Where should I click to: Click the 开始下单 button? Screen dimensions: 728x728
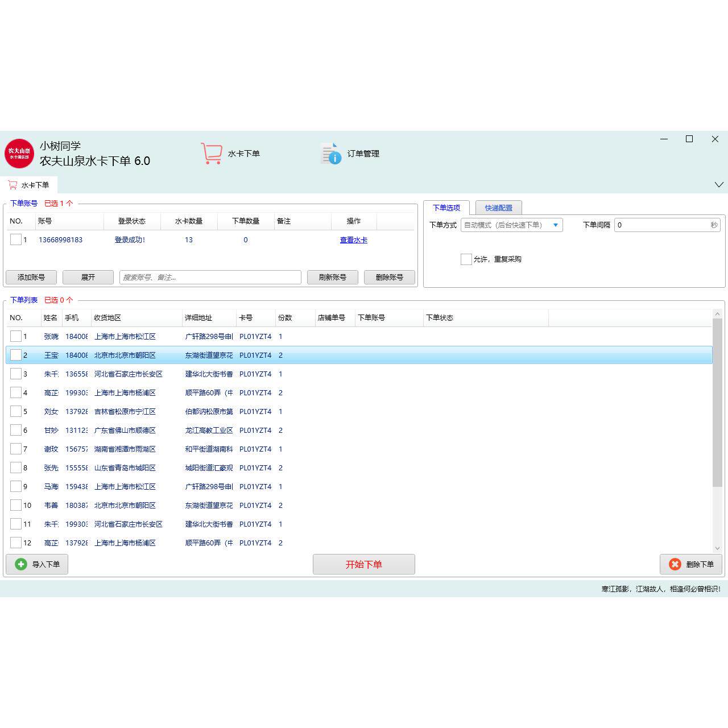pos(364,564)
